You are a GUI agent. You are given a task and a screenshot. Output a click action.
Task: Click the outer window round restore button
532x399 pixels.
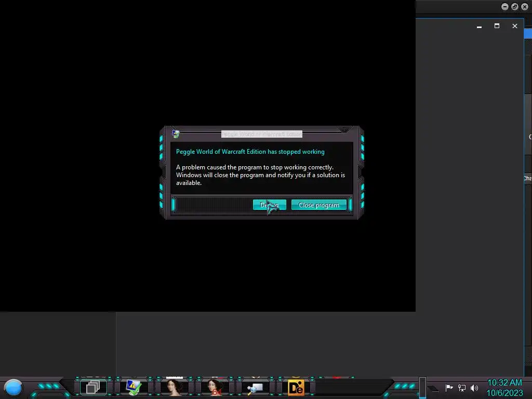click(x=515, y=7)
